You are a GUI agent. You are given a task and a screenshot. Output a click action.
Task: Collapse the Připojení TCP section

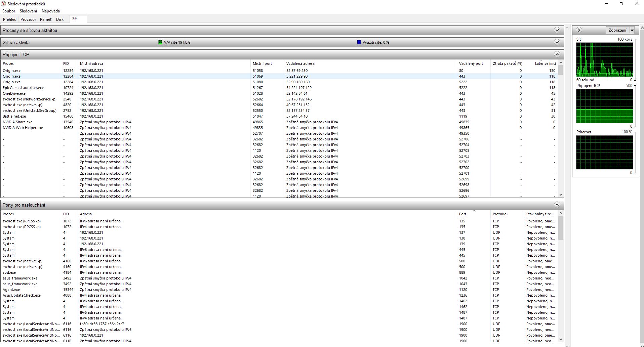pyautogui.click(x=557, y=54)
